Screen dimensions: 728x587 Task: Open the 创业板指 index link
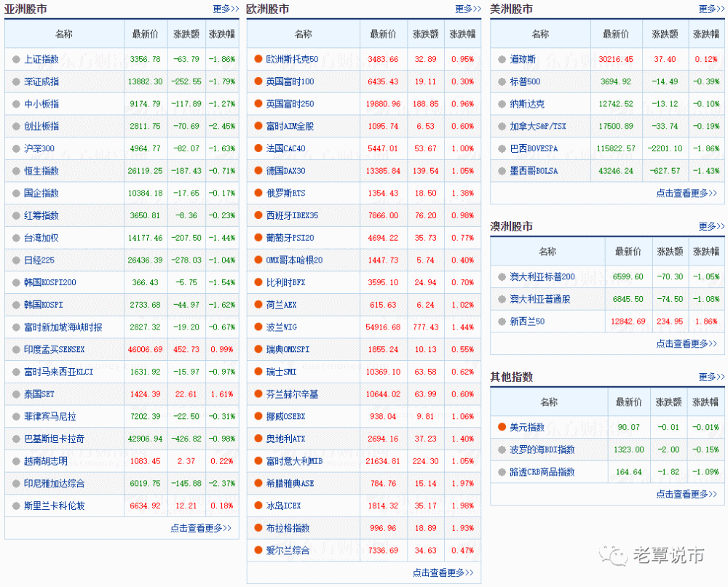pyautogui.click(x=41, y=127)
